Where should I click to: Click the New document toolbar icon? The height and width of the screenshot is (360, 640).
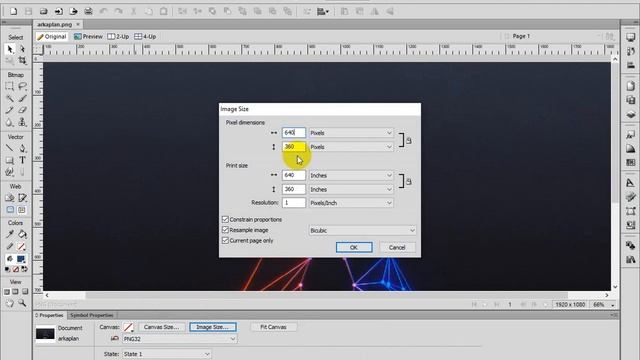[13, 11]
